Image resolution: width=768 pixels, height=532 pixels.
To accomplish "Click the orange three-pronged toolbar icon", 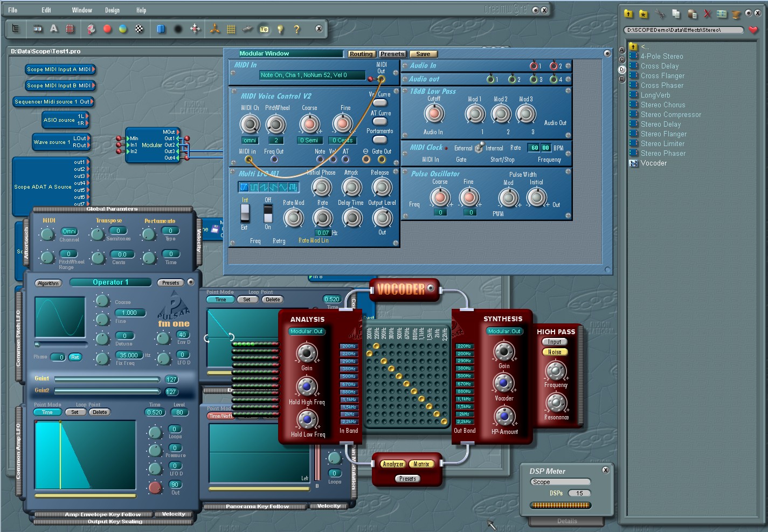I will 215,29.
